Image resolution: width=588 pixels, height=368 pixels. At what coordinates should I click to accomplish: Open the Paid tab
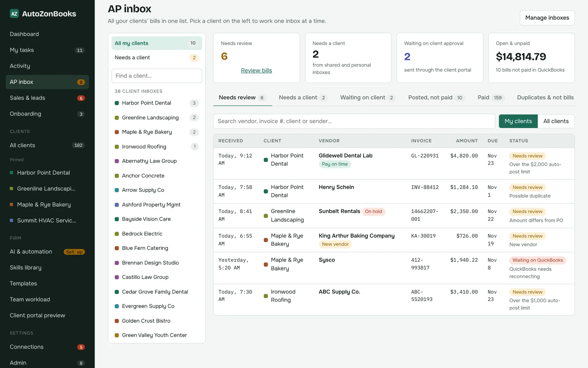[x=490, y=98]
